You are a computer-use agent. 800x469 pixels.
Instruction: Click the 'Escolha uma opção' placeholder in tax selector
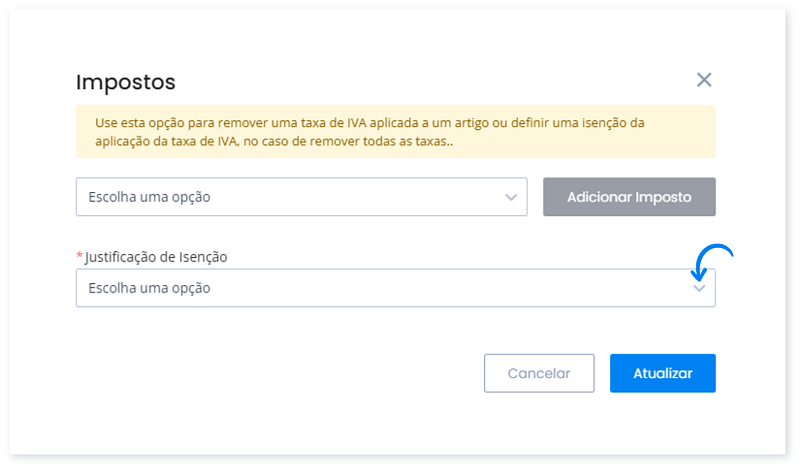[x=149, y=197]
